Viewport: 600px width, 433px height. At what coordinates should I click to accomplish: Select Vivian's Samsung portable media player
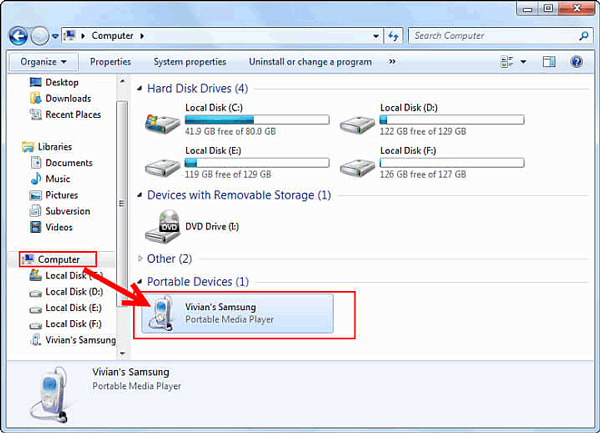tap(237, 313)
